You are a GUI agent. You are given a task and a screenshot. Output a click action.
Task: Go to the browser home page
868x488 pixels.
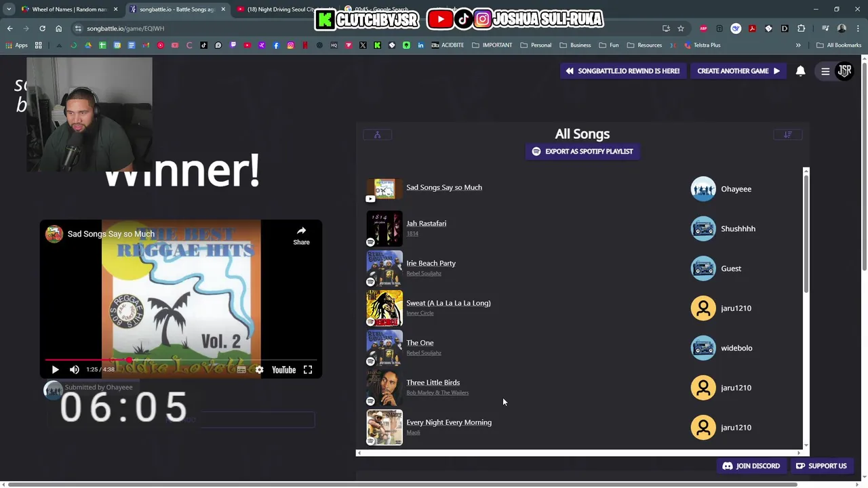58,28
